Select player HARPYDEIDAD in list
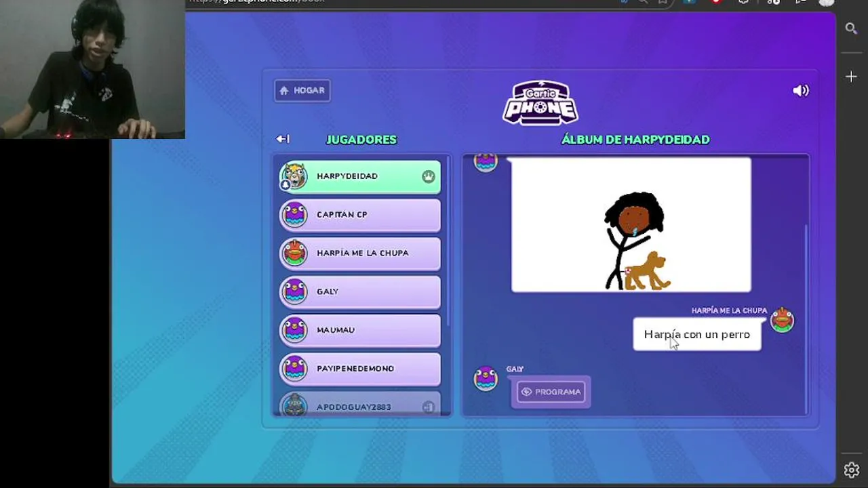Viewport: 868px width, 488px height. tap(360, 176)
